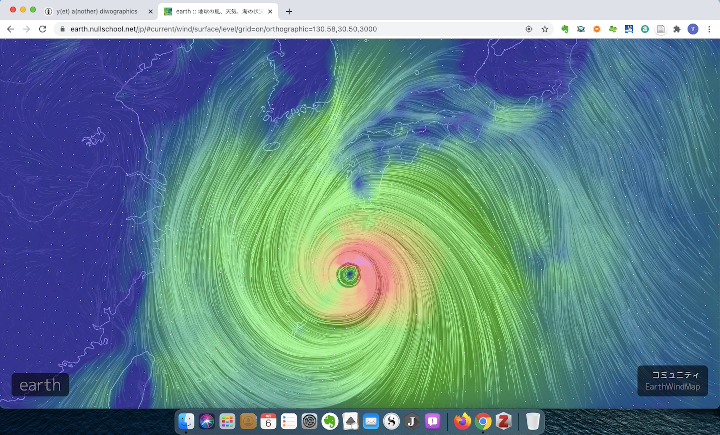Open the Trash in the Dock
Screen dimensions: 720x435
(533, 421)
